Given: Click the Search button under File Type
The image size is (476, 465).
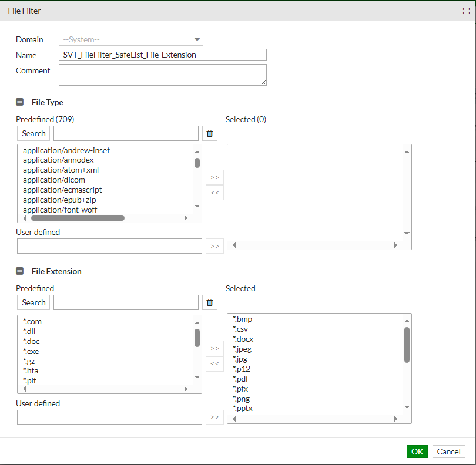Looking at the screenshot, I should point(33,133).
